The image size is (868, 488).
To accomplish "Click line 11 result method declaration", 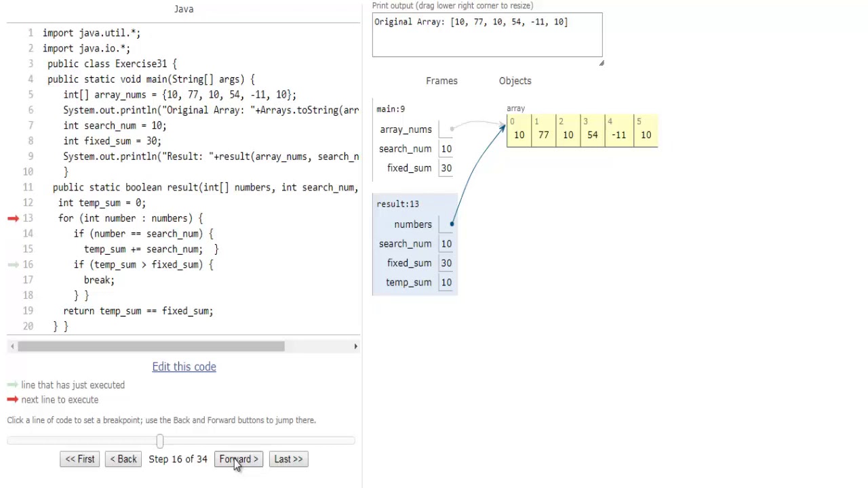I will (205, 188).
